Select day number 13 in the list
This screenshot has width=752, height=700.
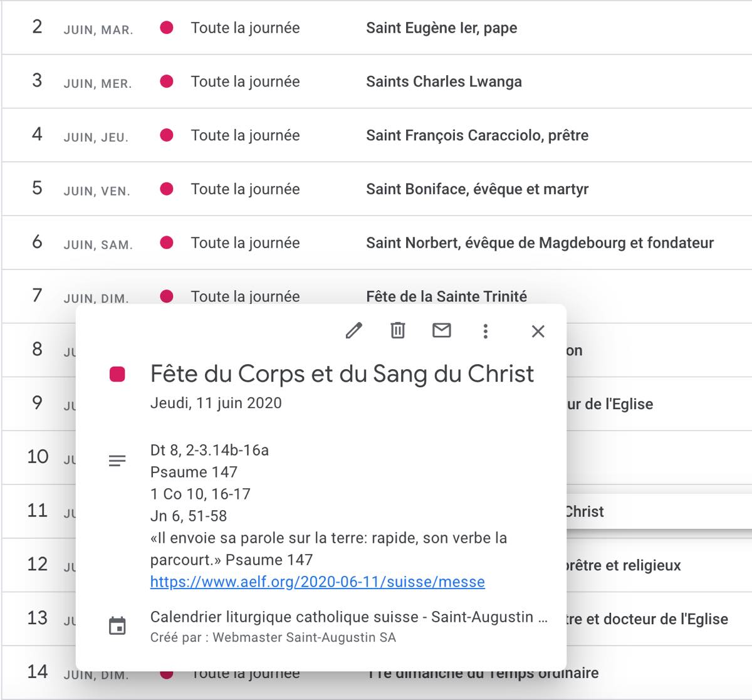[38, 618]
